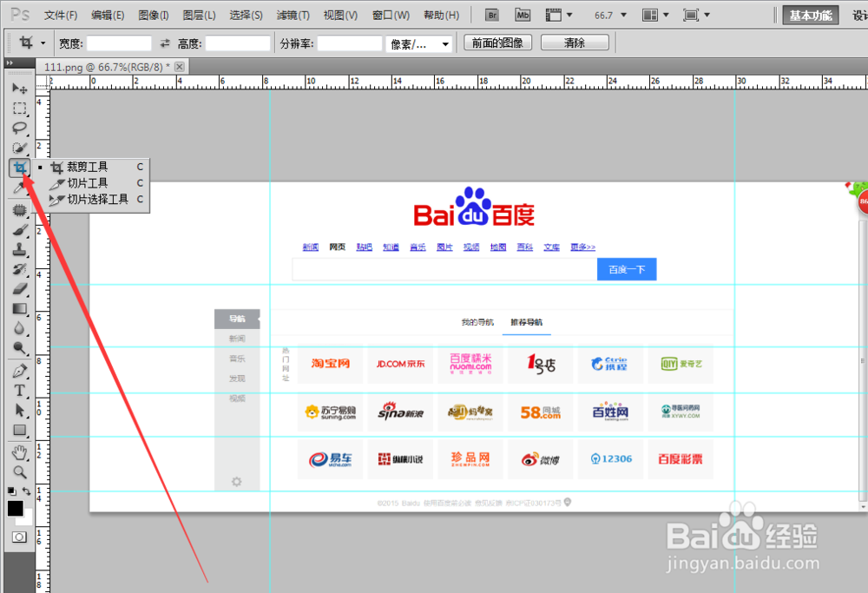The height and width of the screenshot is (593, 868).
Task: Open the 文件(F) menu
Action: click(x=61, y=16)
